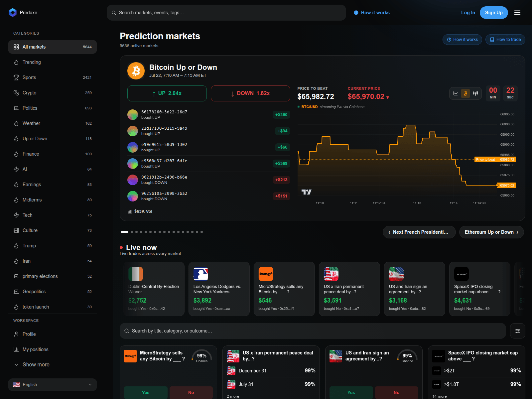Choose Yes on MicroStrategy sells Bitcoin card

click(146, 392)
